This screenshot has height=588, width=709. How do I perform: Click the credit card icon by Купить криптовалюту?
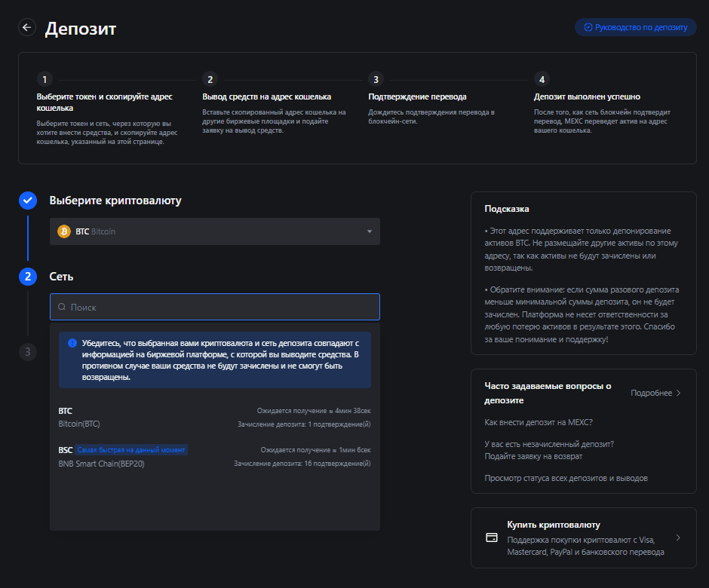pos(492,537)
